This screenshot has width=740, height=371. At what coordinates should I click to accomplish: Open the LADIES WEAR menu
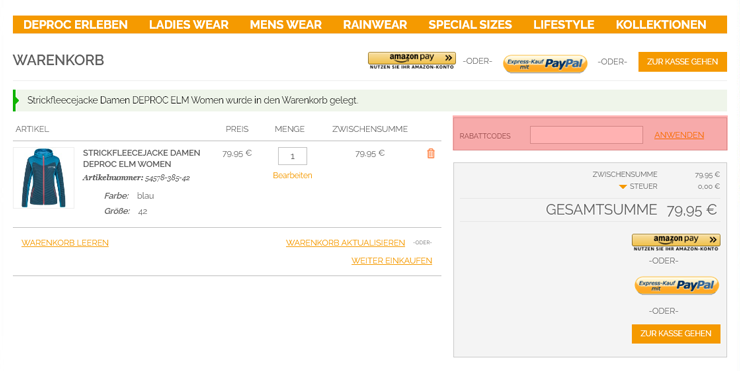tap(189, 25)
